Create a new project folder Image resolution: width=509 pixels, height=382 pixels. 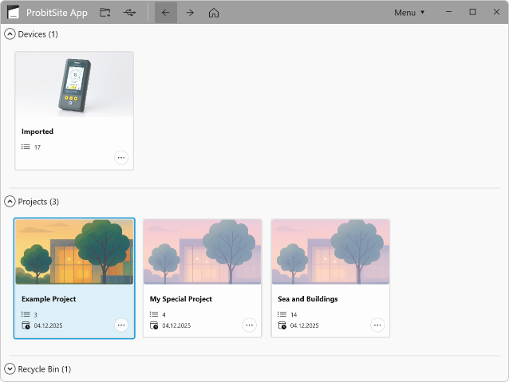[x=105, y=13]
